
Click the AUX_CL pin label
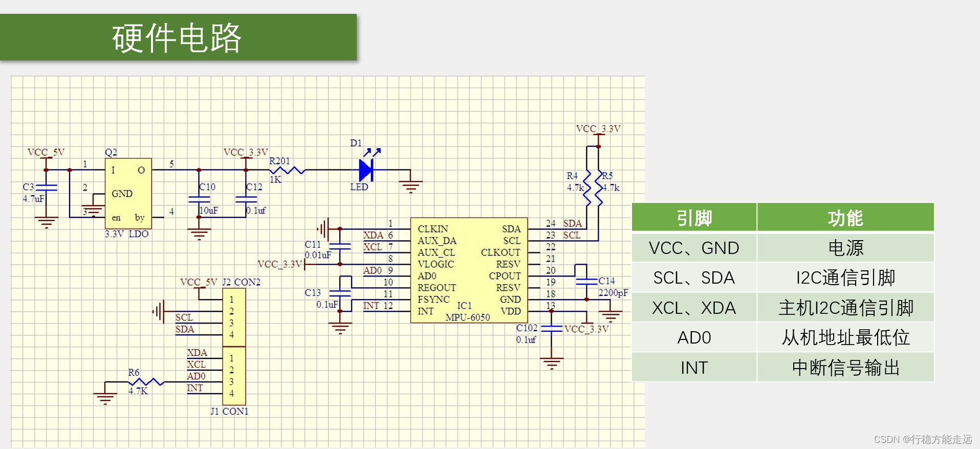click(x=437, y=252)
